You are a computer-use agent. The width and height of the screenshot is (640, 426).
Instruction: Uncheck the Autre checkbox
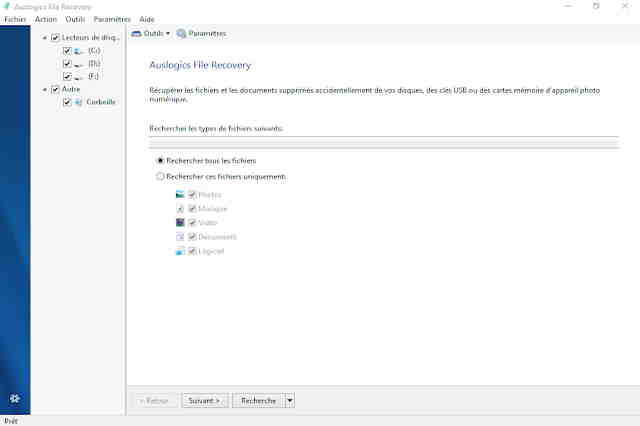coord(55,89)
